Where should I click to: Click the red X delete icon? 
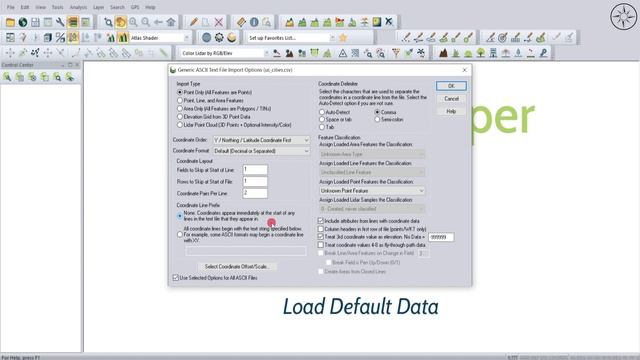click(219, 22)
